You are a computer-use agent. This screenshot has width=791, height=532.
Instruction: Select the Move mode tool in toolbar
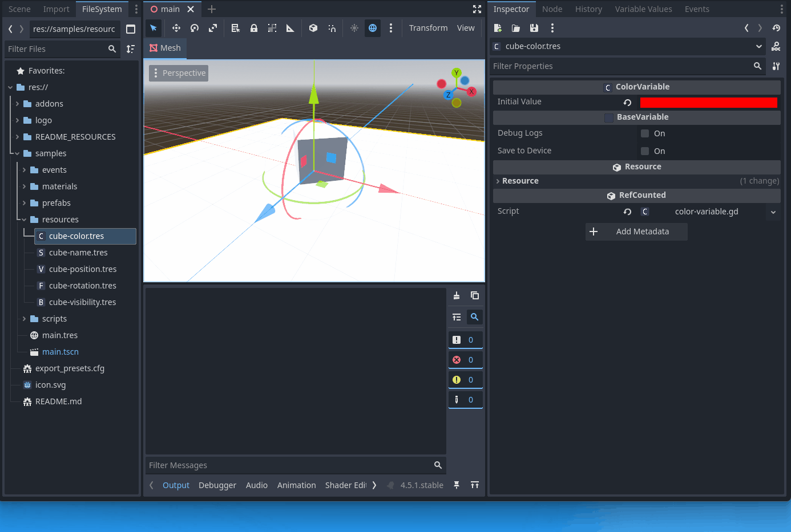(x=176, y=28)
